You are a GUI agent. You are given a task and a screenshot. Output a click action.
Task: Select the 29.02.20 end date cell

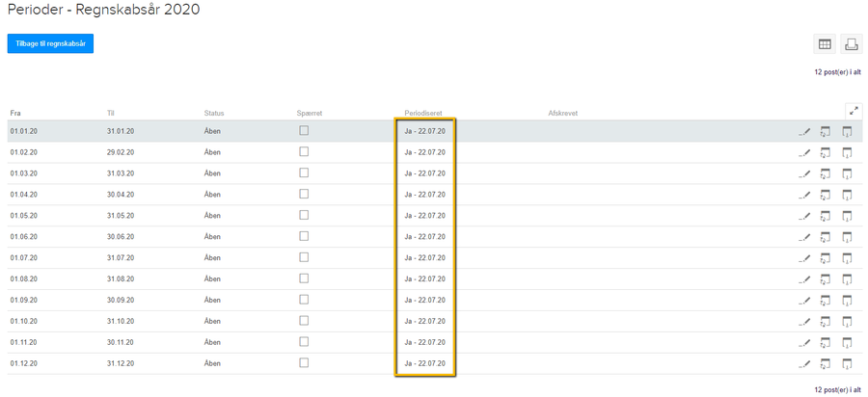tap(121, 152)
